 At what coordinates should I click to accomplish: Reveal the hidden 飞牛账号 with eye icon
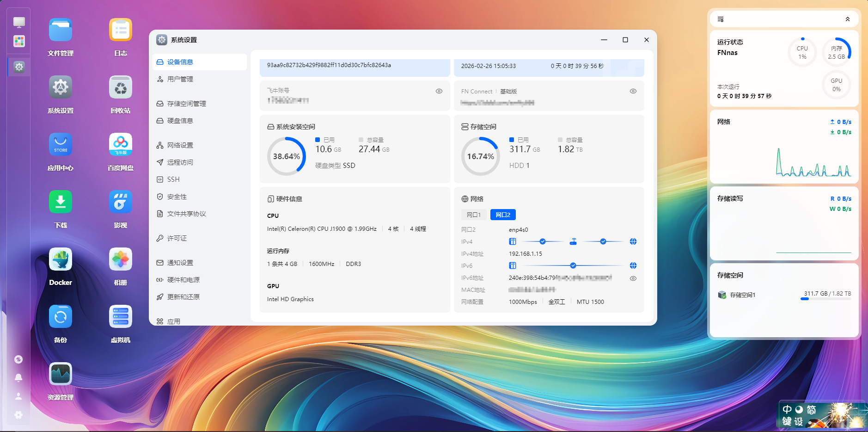(x=439, y=91)
